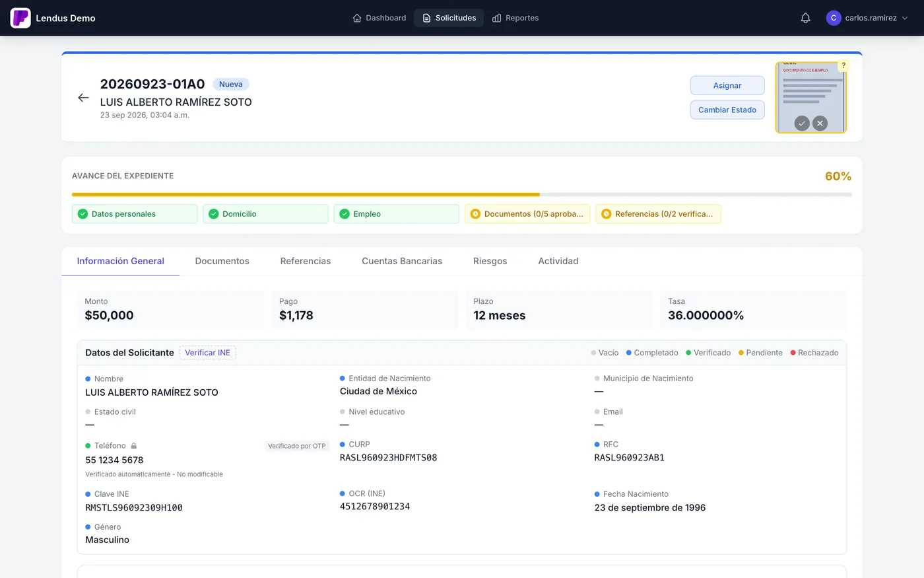This screenshot has width=924, height=578.
Task: Approve the document with the checkmark icon
Action: click(x=802, y=123)
